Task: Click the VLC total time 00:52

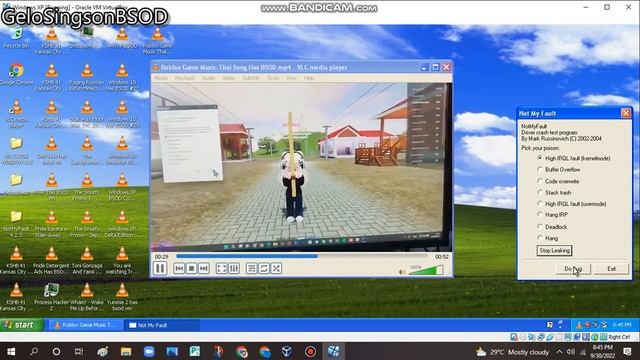Action: [x=442, y=257]
